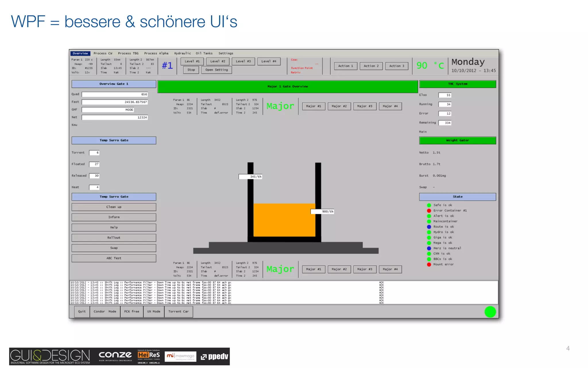Click the 900/th tank label
Image resolution: width=588 pixels, height=368 pixels.
point(322,212)
